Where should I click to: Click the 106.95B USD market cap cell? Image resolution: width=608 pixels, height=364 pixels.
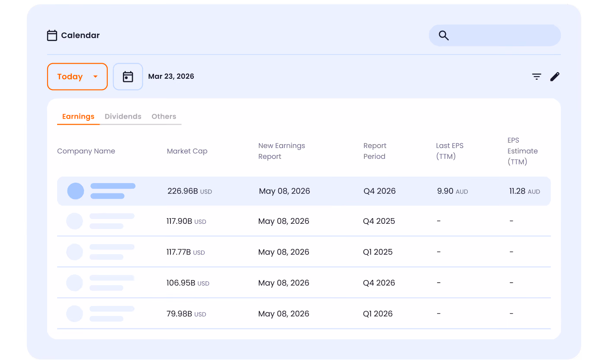point(188,283)
